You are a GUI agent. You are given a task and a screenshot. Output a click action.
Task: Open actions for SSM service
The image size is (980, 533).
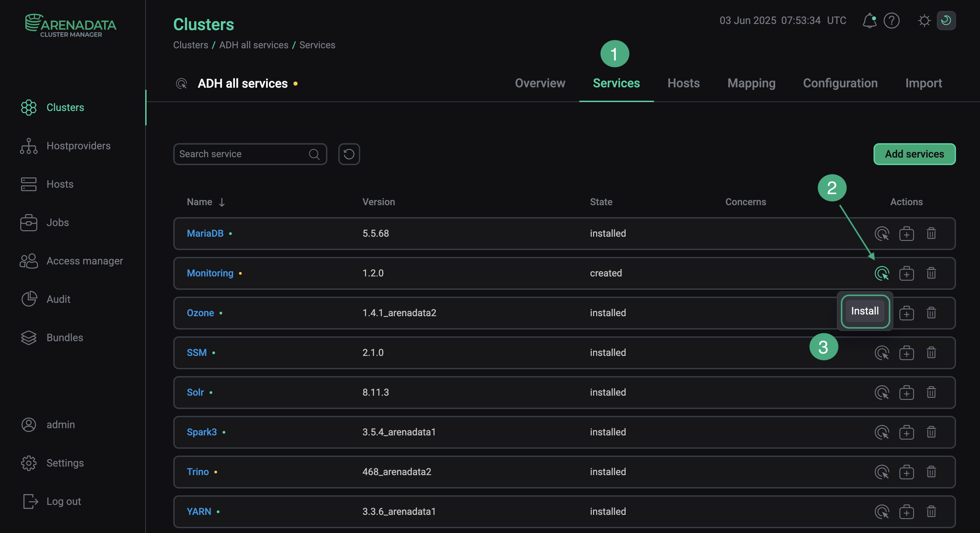882,353
